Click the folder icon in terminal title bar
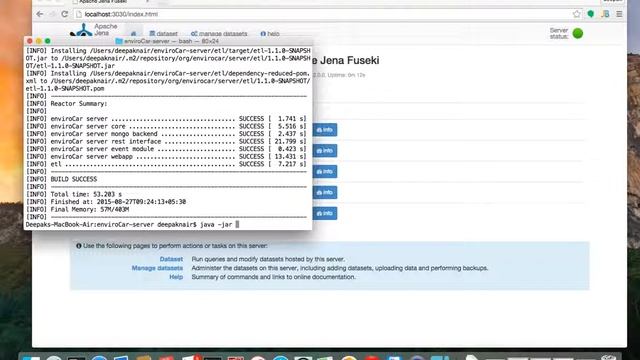Viewport: 640px width, 360px height. coord(119,41)
